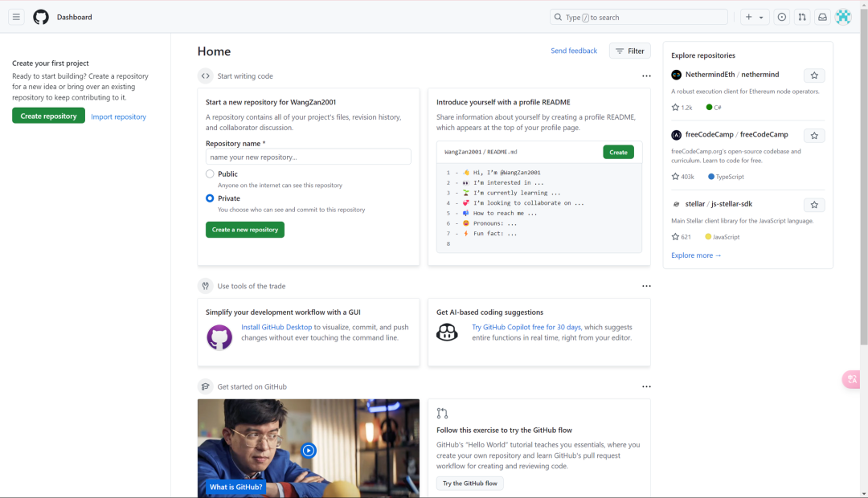Select the Private repository option

click(210, 198)
